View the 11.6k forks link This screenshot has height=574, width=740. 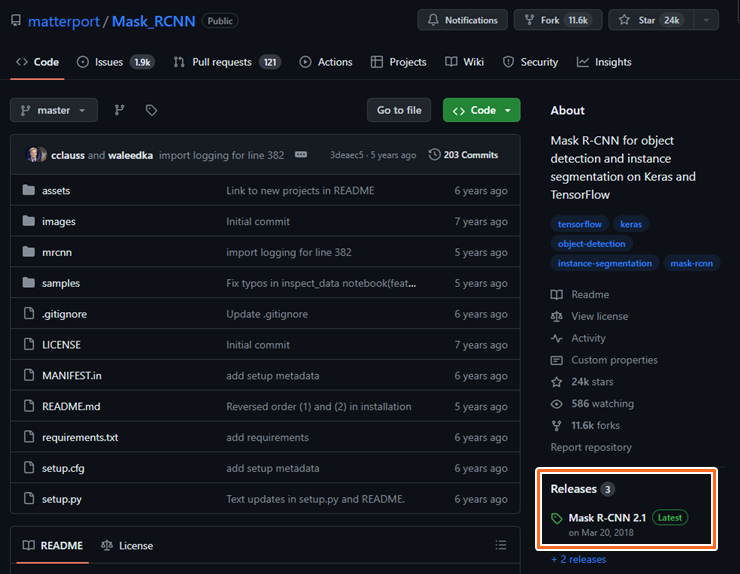tap(585, 425)
